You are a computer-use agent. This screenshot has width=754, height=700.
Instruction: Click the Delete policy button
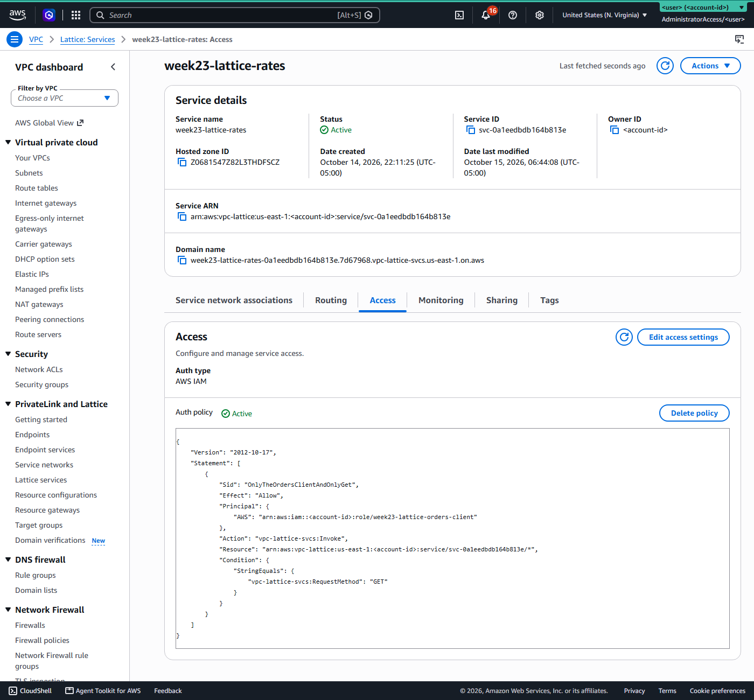694,413
